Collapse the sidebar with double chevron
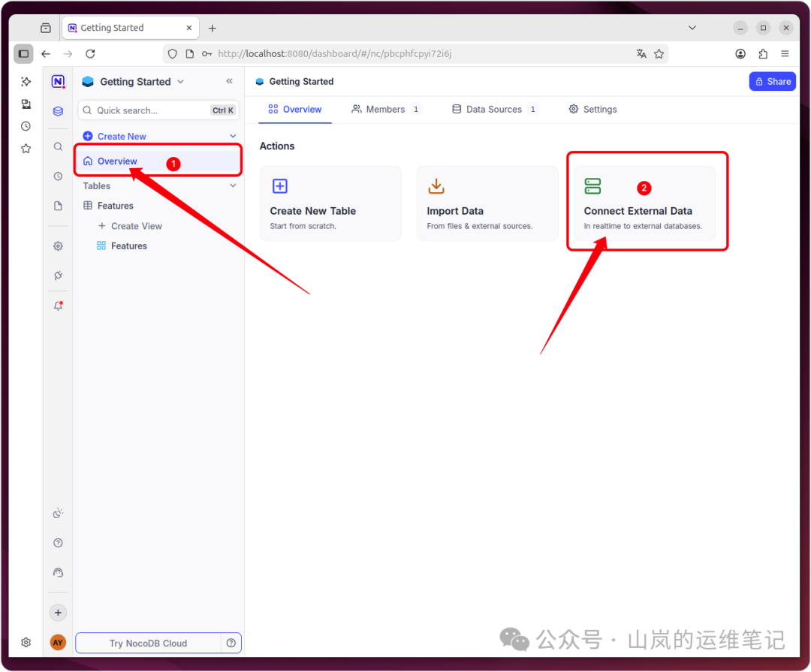 pyautogui.click(x=230, y=81)
